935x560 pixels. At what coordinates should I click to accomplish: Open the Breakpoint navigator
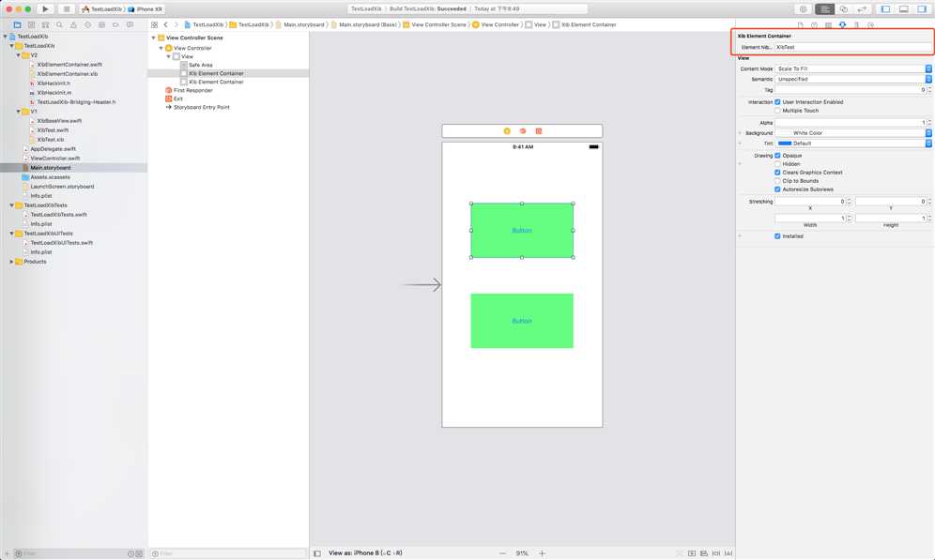(x=115, y=25)
